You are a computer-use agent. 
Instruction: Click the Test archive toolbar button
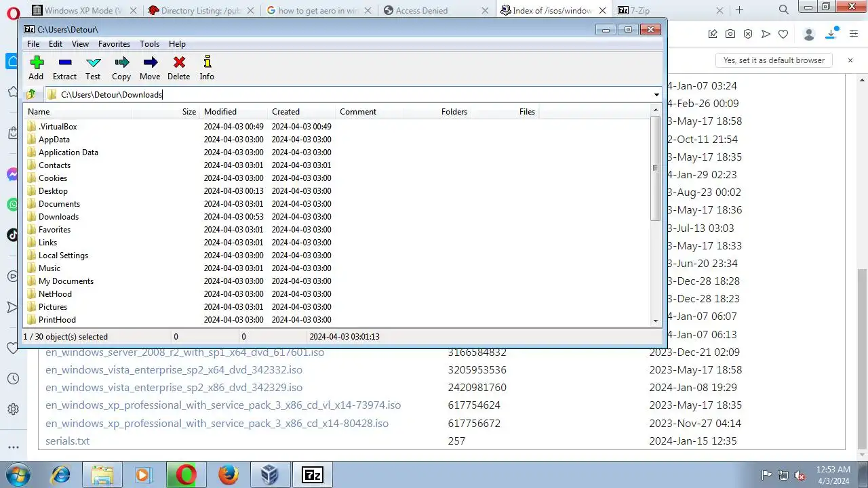click(93, 68)
